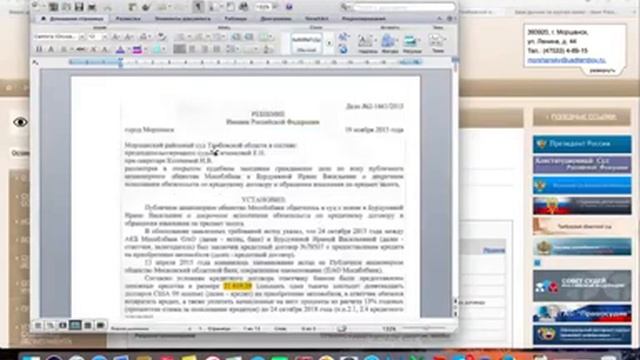Justify the paragraph text
This screenshot has height=360, width=640.
(217, 49)
